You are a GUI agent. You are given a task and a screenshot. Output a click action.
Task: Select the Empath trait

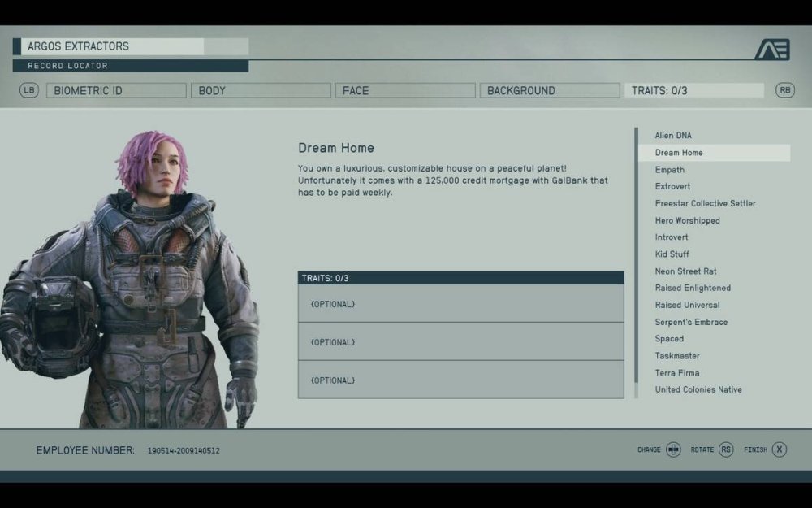(670, 170)
